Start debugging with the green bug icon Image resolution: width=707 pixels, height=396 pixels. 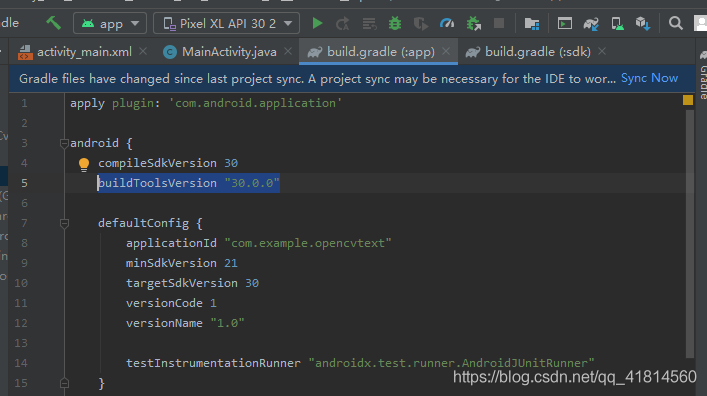point(395,23)
